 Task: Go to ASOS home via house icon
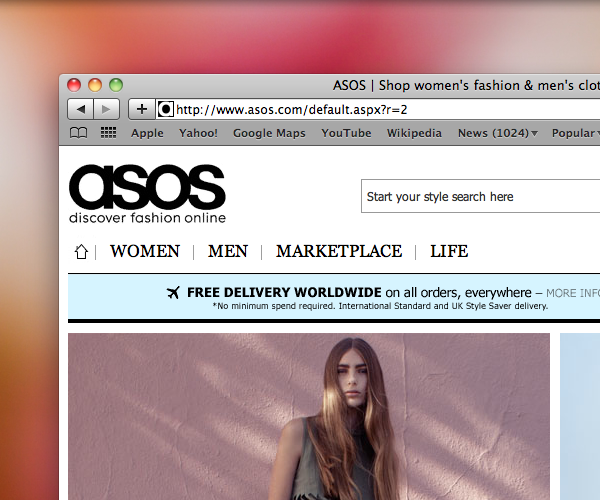pos(81,252)
